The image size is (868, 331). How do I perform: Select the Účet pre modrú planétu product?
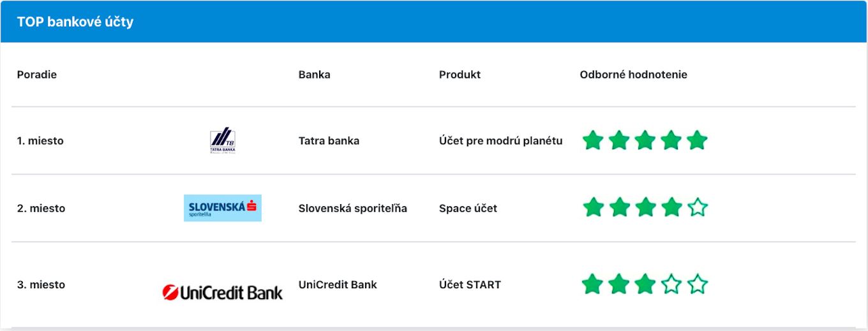(500, 141)
